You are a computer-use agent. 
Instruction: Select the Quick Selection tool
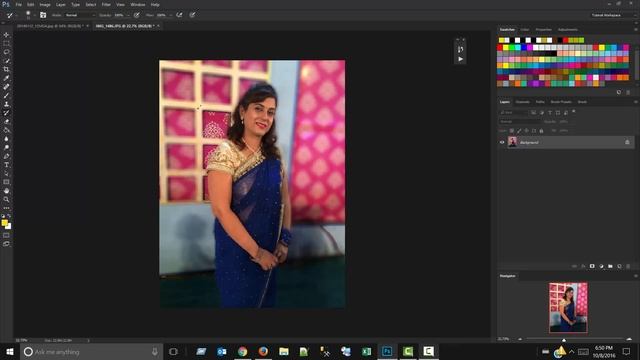(6, 61)
